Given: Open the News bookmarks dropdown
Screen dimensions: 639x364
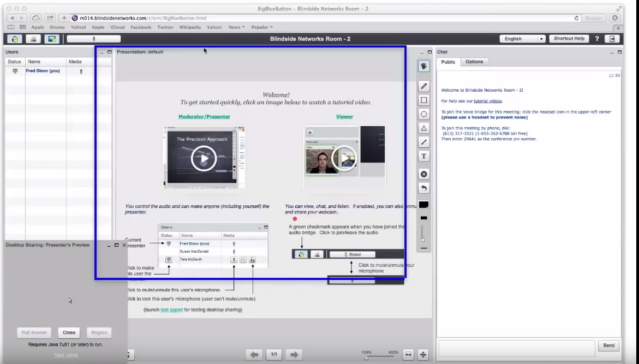Looking at the screenshot, I should [236, 27].
